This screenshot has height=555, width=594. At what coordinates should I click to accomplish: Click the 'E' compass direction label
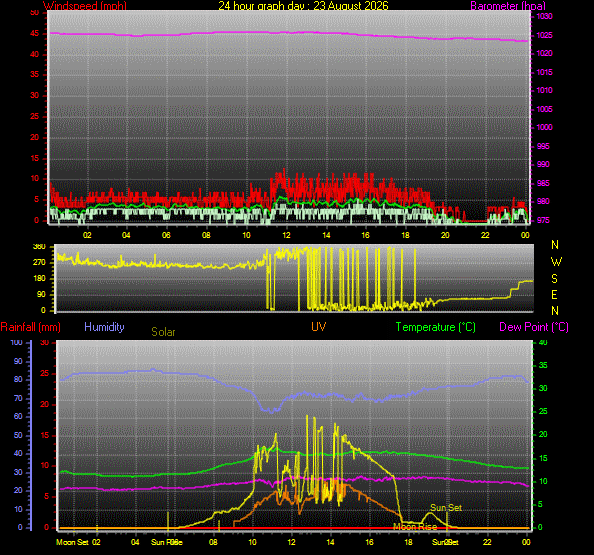[x=554, y=295]
